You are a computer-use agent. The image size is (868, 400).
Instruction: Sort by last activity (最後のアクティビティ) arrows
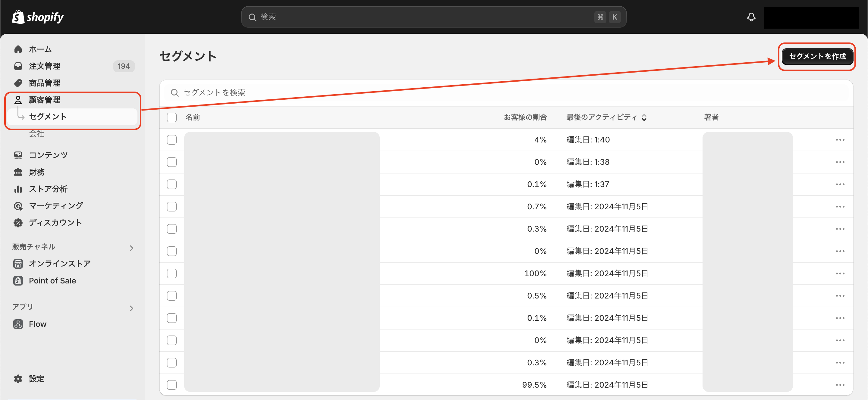tap(644, 117)
